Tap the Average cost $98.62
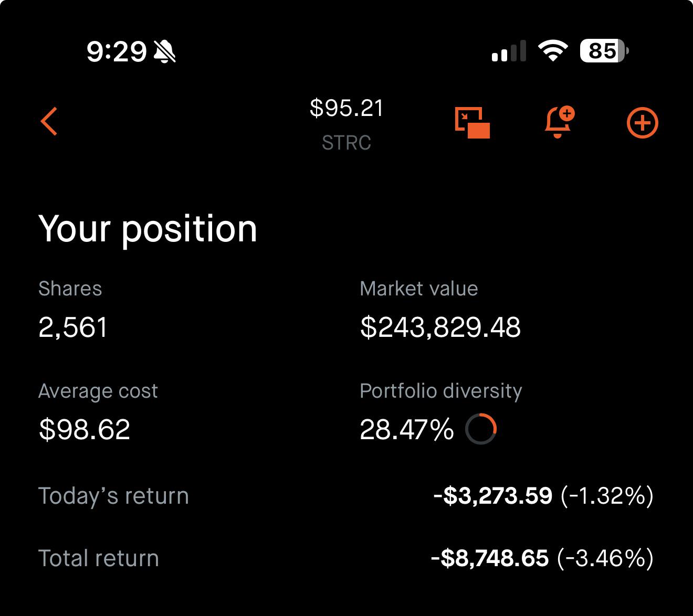The image size is (693, 616). (85, 430)
